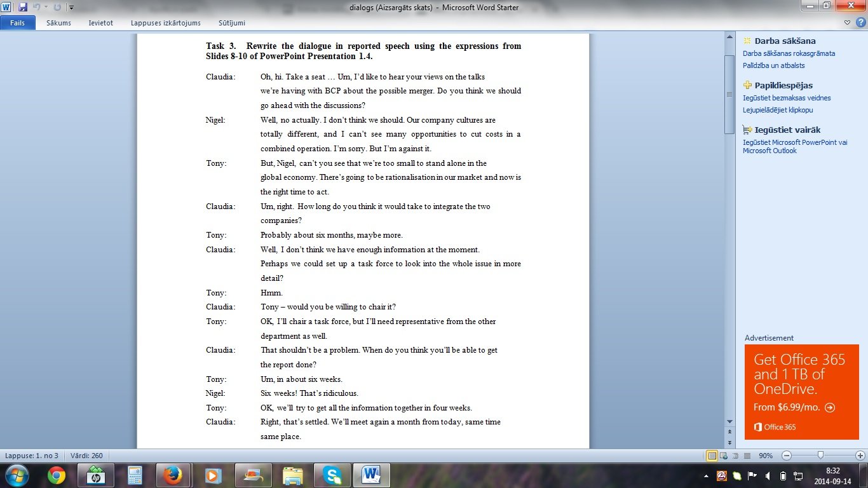Screen dimensions: 868x488
Task: Click the Save icon in quick access toolbar
Action: (x=23, y=7)
